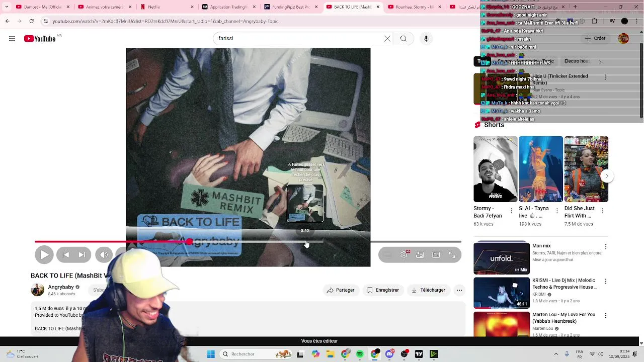Open options for Hide U Tinlicker Remix
644x362 pixels.
(x=606, y=77)
